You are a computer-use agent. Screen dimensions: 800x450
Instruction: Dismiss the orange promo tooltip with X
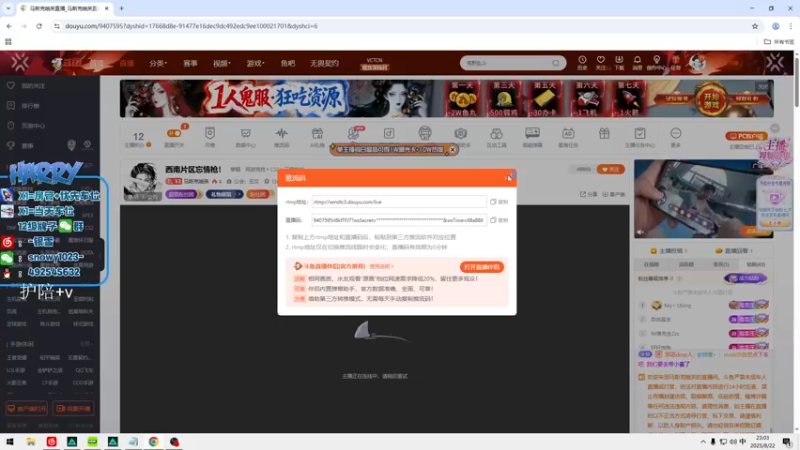453,149
